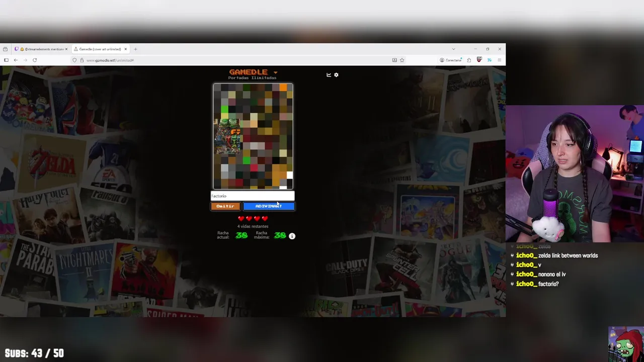Image resolution: width=644 pixels, height=362 pixels.
Task: Click the Racha máxima value 38
Action: coord(280,235)
